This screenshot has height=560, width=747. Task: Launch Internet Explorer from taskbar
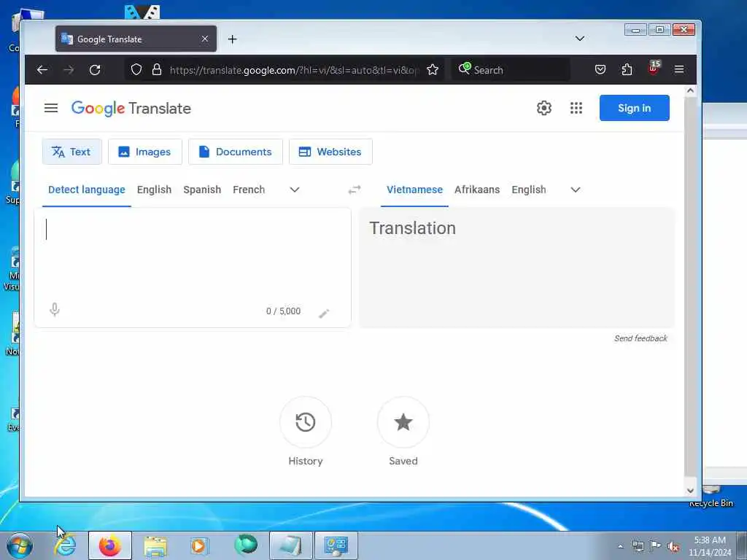pos(65,545)
